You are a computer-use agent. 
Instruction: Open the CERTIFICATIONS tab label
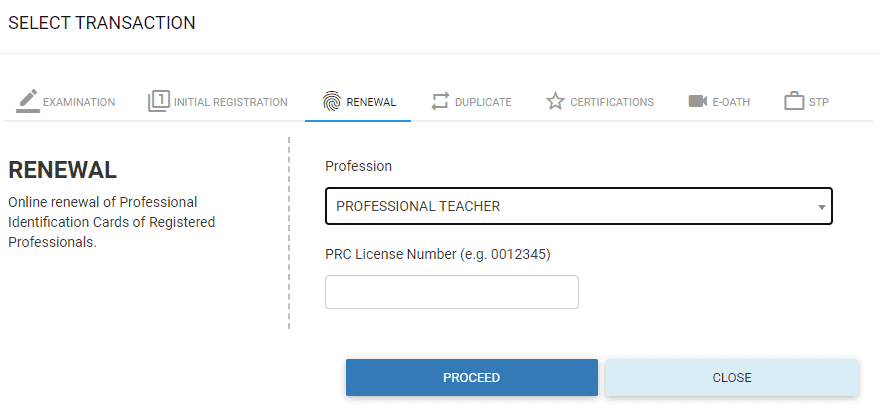click(x=612, y=102)
